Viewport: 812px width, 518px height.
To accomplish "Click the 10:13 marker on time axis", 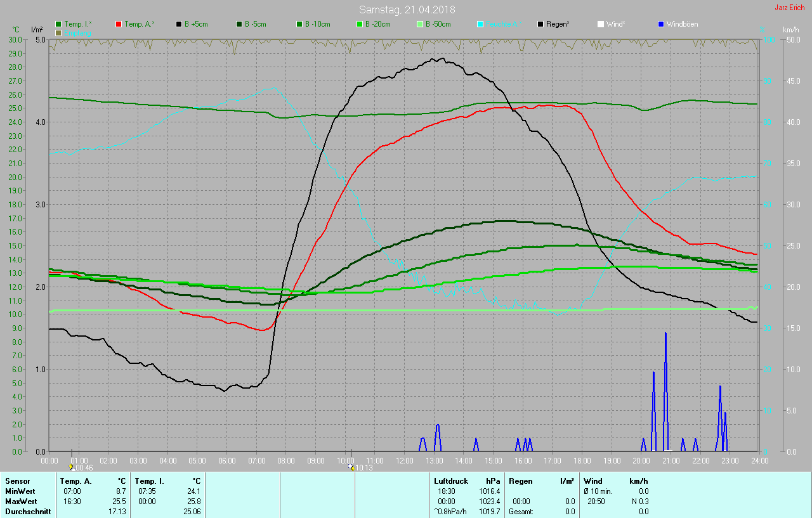I will (351, 467).
